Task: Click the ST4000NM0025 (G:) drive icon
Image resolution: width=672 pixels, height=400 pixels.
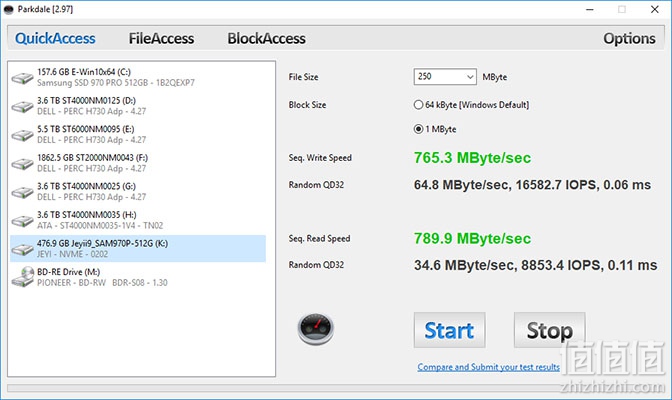Action: (x=22, y=192)
